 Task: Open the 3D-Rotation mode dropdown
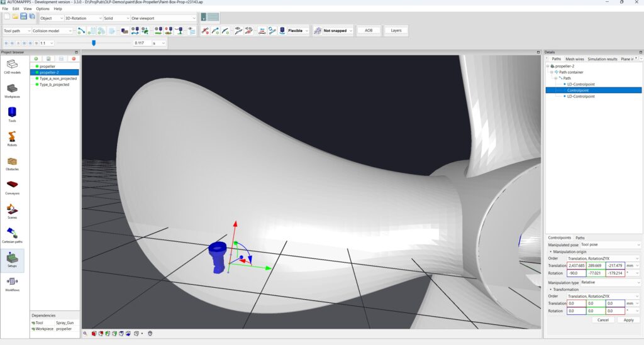click(84, 18)
